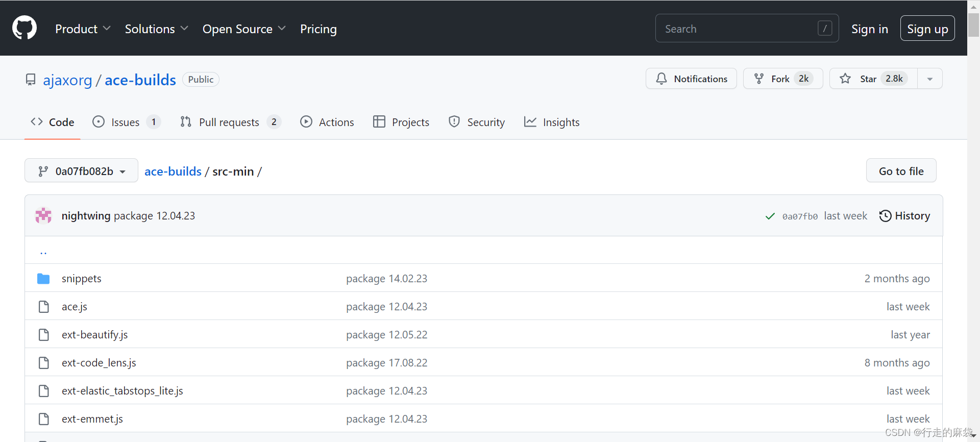The width and height of the screenshot is (980, 442).
Task: Click the Security shield icon
Action: tap(454, 121)
